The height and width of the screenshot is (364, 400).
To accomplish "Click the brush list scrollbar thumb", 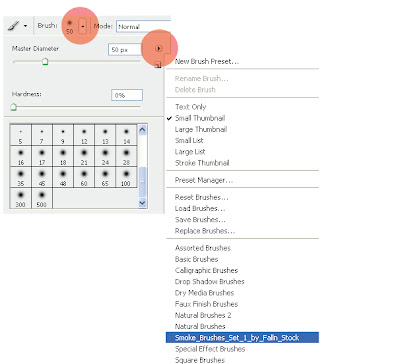I will coord(142,182).
